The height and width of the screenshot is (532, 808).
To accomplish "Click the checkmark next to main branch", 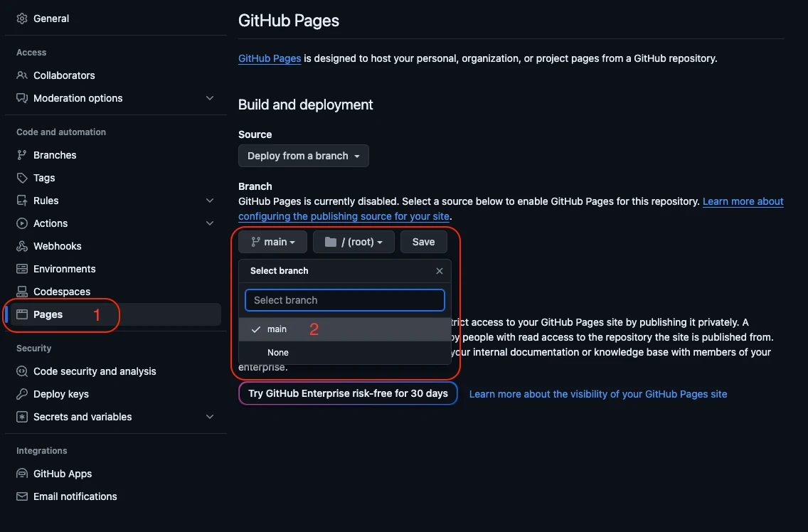I will pos(255,329).
